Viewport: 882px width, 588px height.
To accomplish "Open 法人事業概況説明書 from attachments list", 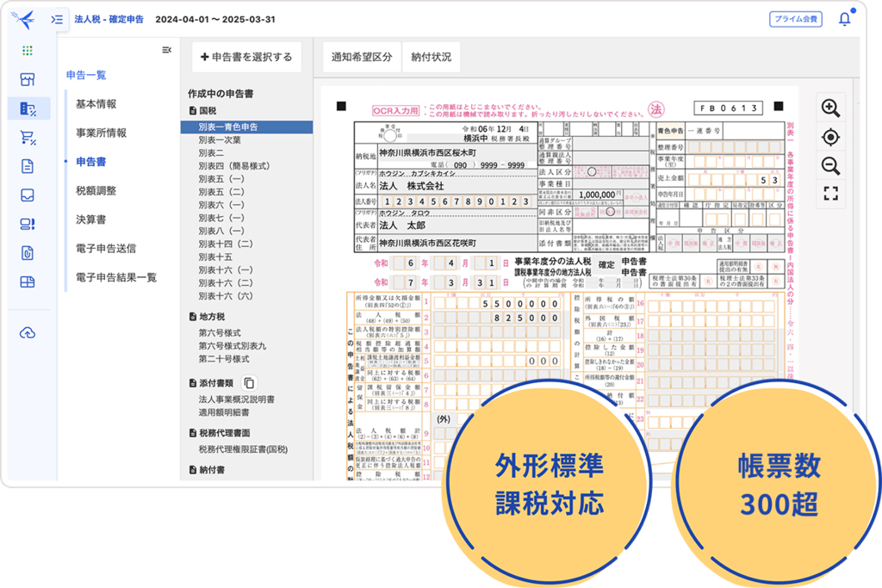I will [236, 399].
